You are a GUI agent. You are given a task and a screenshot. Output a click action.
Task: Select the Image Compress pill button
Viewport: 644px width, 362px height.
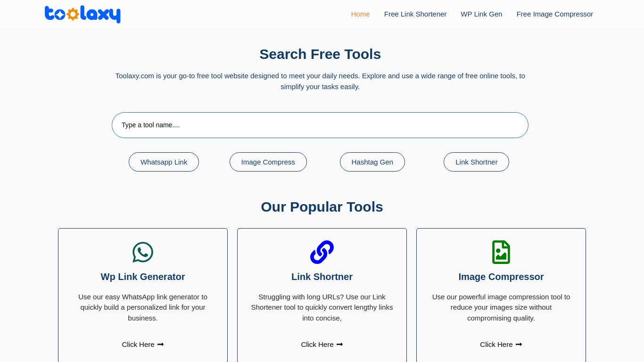pos(268,162)
